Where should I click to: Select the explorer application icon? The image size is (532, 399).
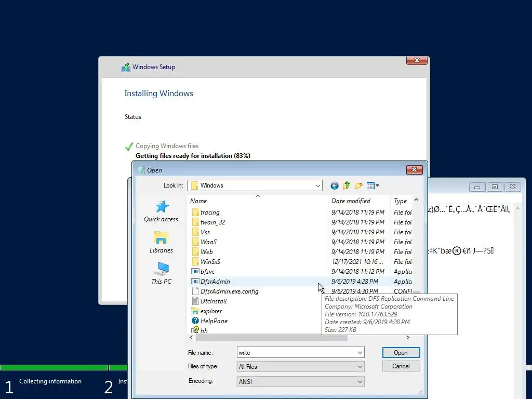click(x=195, y=311)
